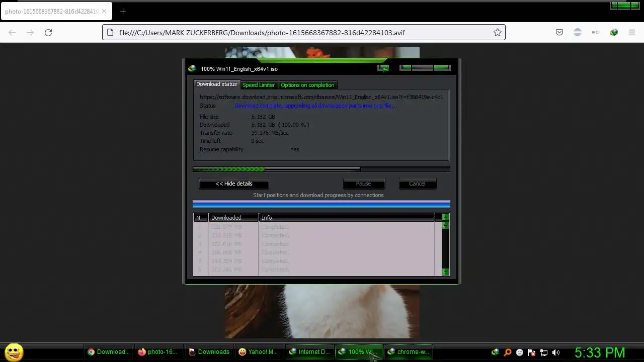Click the Downloaded column header
Image resolution: width=644 pixels, height=362 pixels.
point(233,218)
